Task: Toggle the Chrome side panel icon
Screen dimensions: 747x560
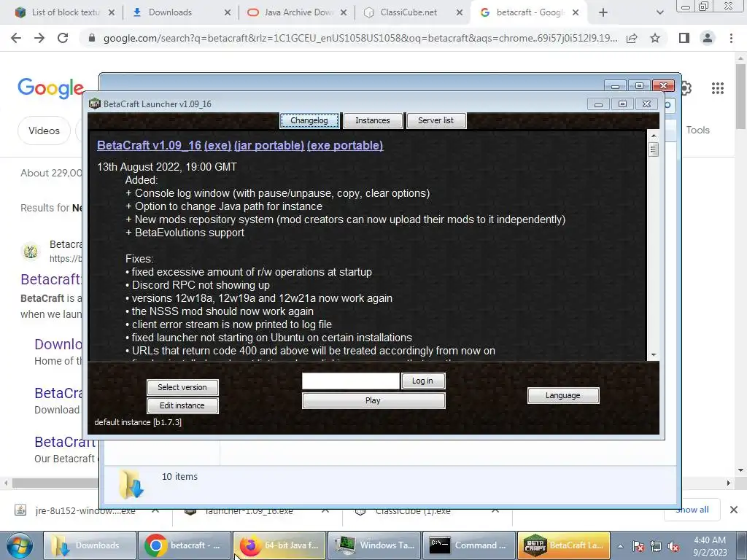Action: (x=684, y=38)
